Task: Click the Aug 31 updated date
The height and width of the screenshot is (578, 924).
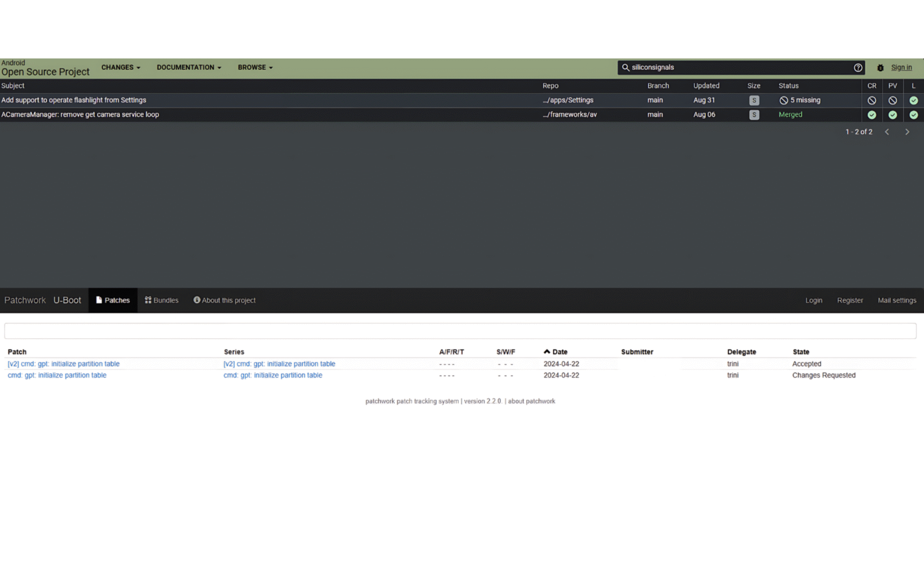Action: 703,100
